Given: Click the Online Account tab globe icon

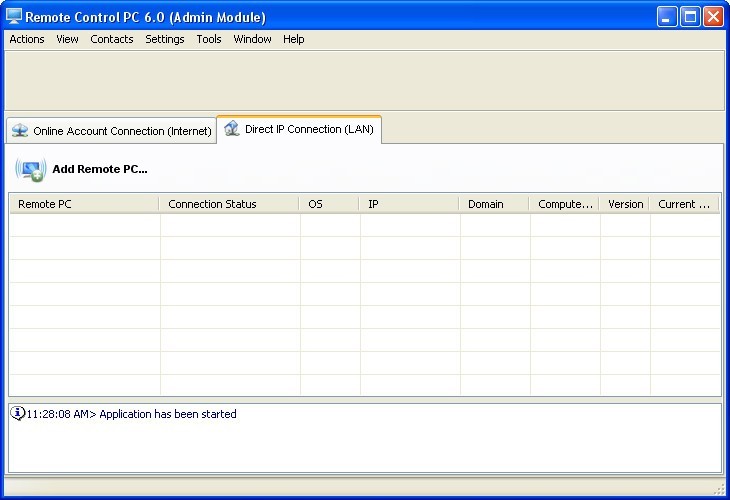Looking at the screenshot, I should click(20, 130).
